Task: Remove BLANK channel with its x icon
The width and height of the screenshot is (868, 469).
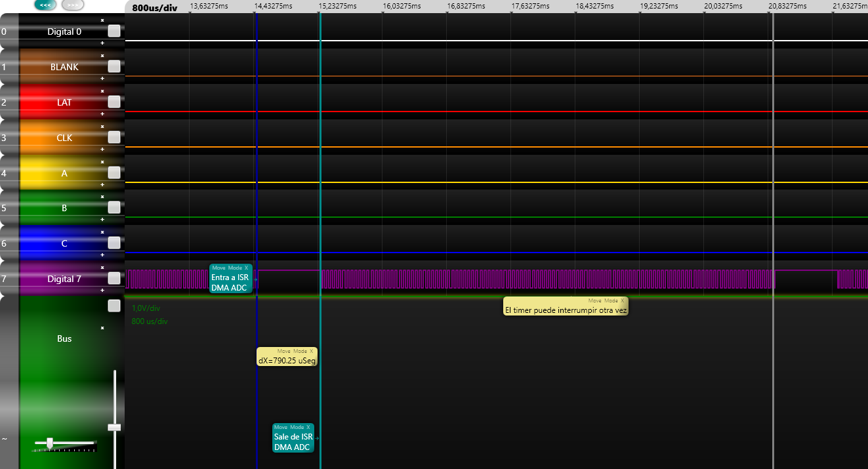Action: click(102, 56)
